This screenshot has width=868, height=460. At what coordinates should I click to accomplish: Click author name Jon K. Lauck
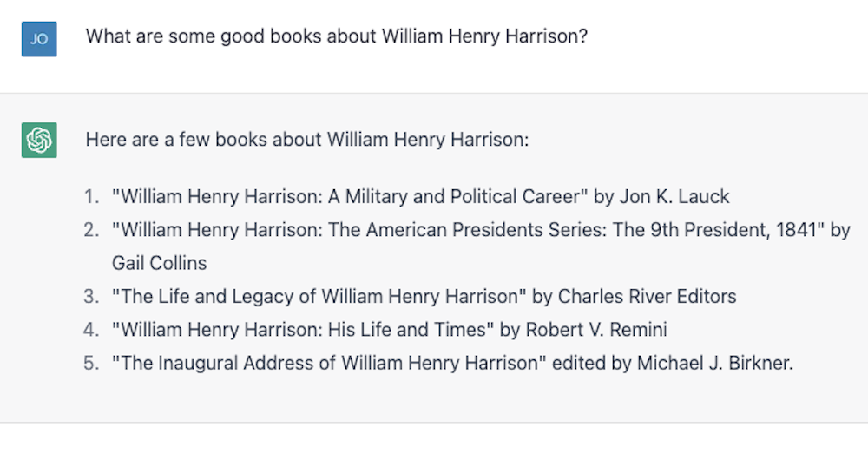674,196
